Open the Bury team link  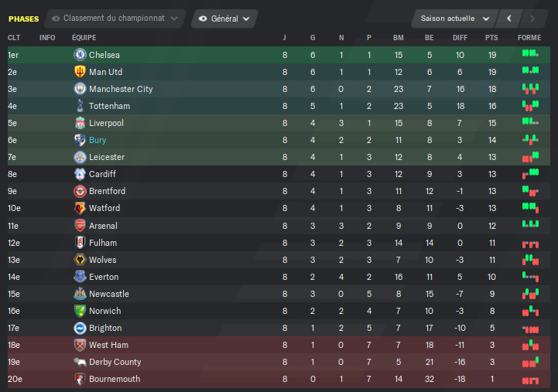(98, 140)
